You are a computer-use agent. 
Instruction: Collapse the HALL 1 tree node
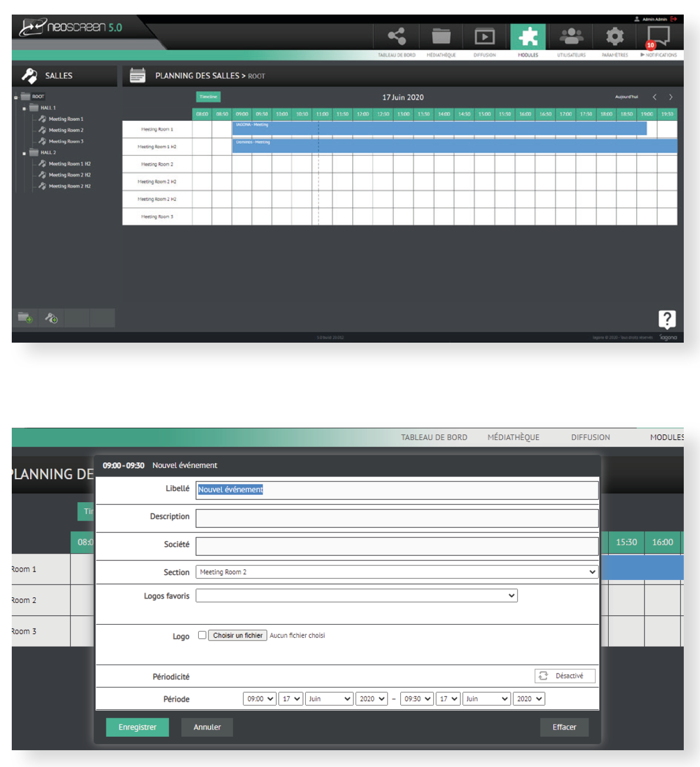(x=24, y=108)
